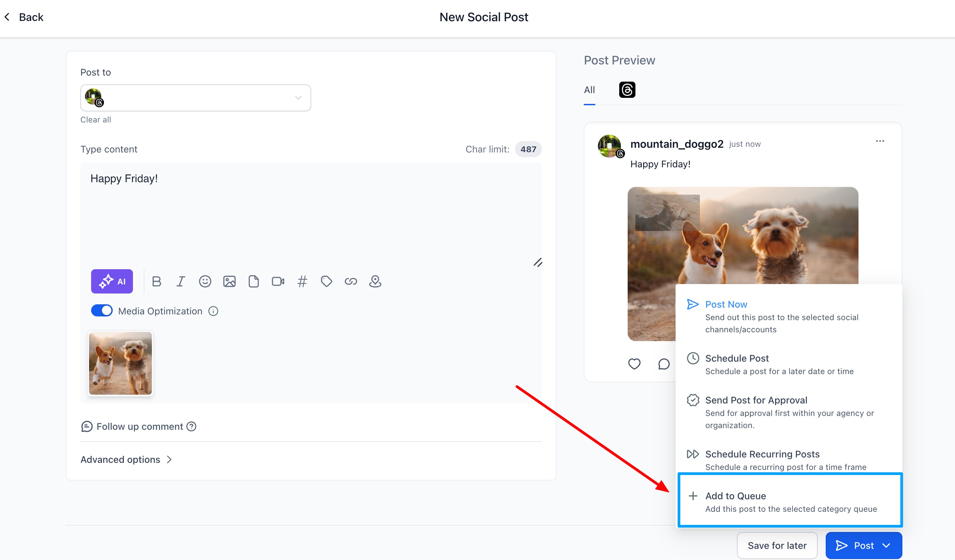Click the AI content generator button
This screenshot has width=955, height=560.
click(112, 281)
